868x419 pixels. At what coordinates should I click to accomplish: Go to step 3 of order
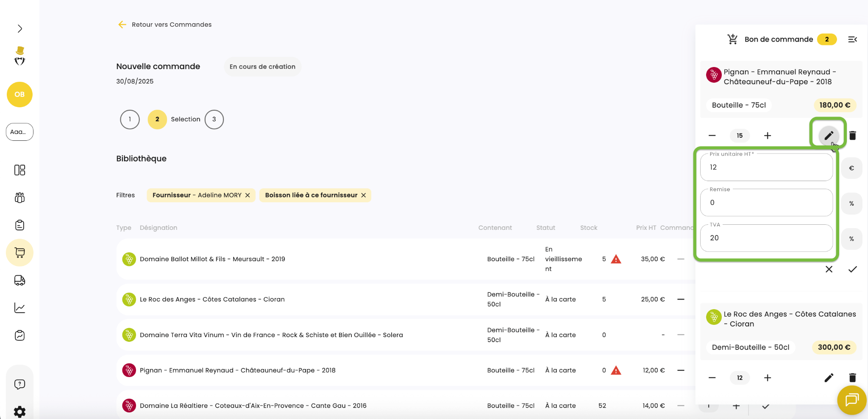(x=214, y=119)
